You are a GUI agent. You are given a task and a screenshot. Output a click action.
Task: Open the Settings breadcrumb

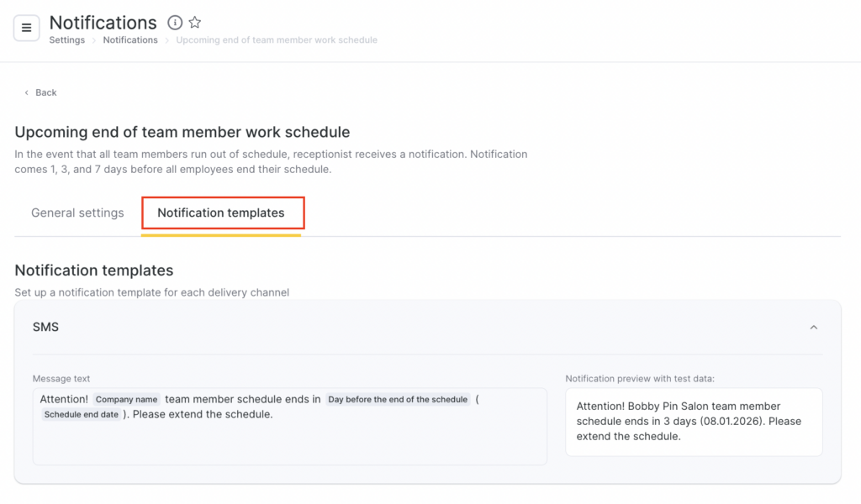pos(66,40)
